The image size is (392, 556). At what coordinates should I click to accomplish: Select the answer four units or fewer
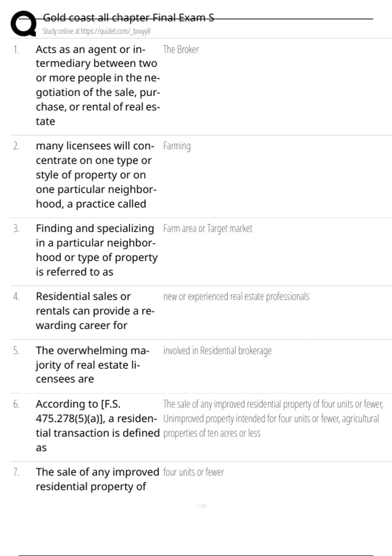point(193,472)
